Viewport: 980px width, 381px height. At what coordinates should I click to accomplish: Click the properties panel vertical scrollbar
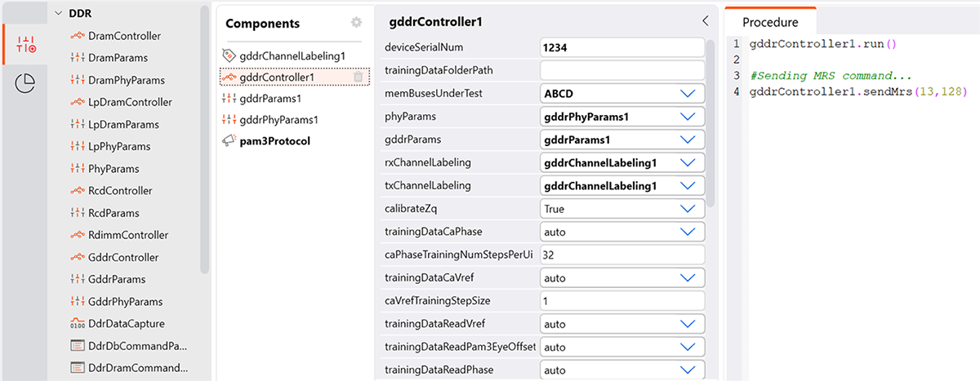710,122
